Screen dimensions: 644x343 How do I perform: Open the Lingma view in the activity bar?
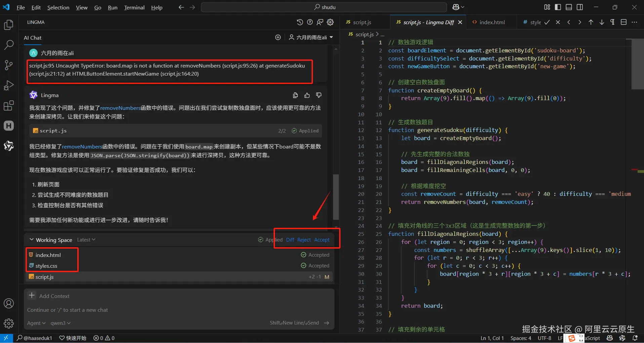[9, 146]
